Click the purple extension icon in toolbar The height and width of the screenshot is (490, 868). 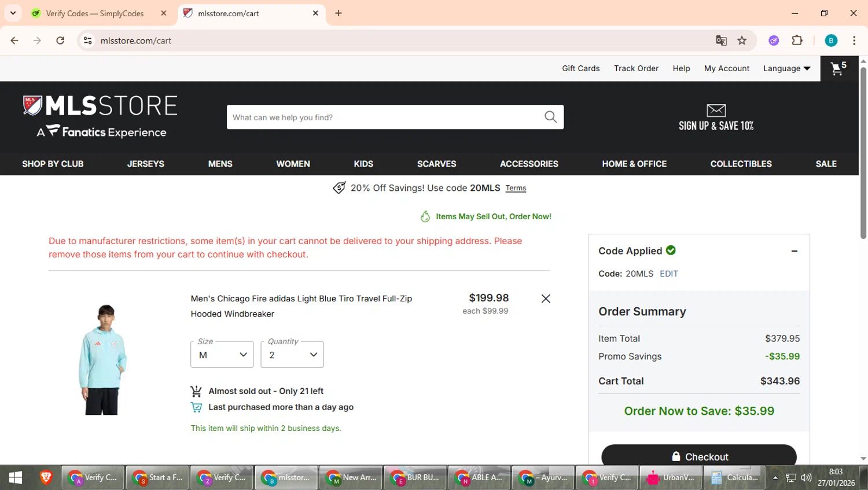point(774,40)
